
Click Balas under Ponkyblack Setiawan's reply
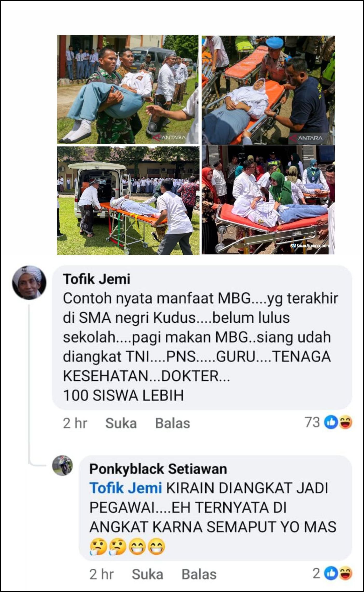[199, 574]
